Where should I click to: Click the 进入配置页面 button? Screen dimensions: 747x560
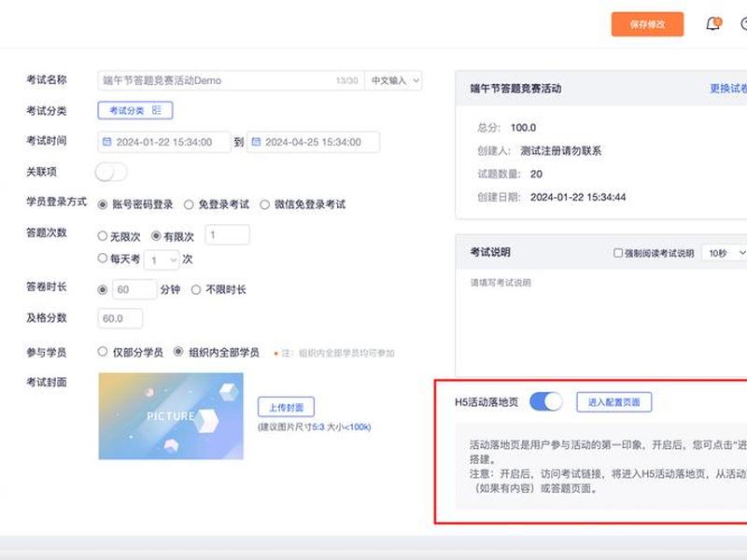tap(613, 402)
